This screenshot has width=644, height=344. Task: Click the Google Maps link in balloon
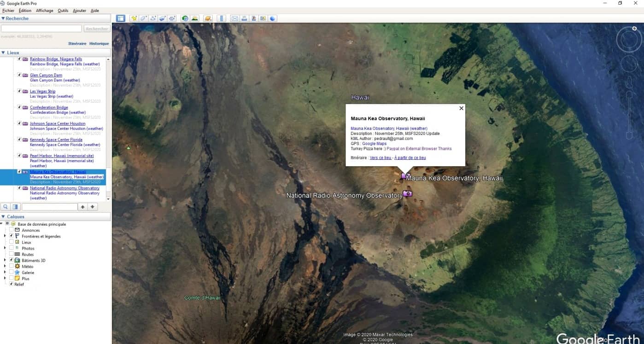point(374,144)
